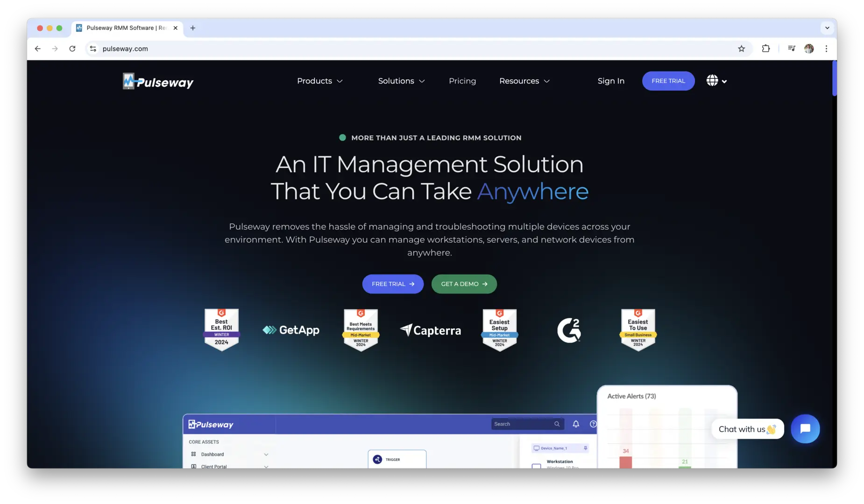This screenshot has width=864, height=504.
Task: Click the Search field in dashboard preview
Action: pyautogui.click(x=527, y=424)
